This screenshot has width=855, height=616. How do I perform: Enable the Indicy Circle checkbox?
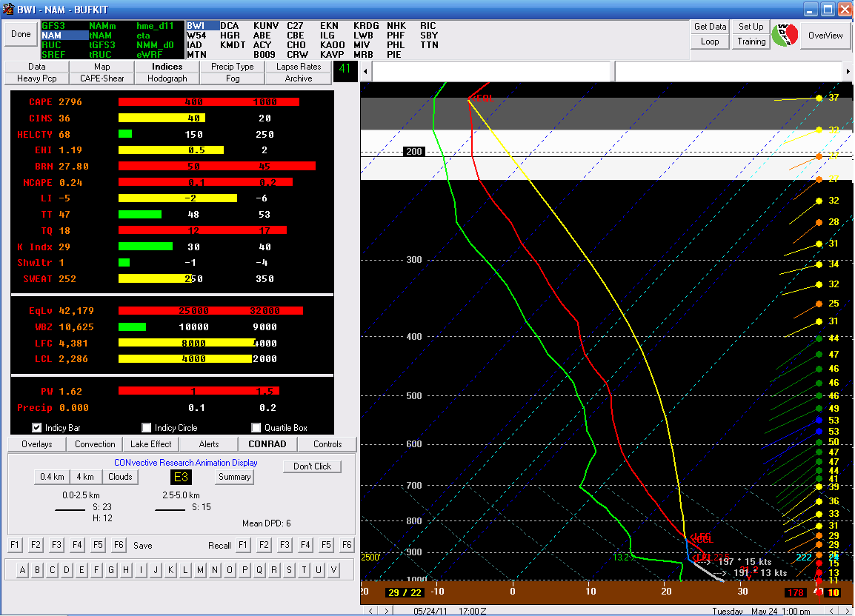(146, 427)
